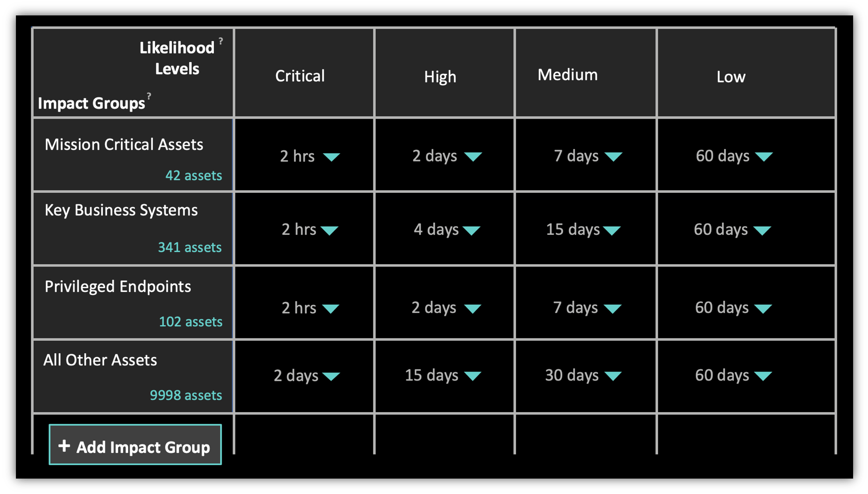
Task: Expand Key Business Systems Medium 15 days dropdown
Action: pos(612,230)
